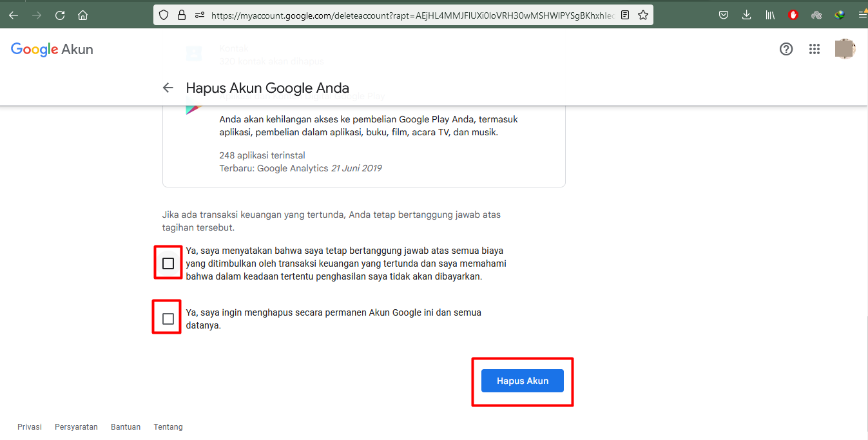Open the Privasi footer link
Image resolution: width=868 pixels, height=440 pixels.
click(x=30, y=427)
